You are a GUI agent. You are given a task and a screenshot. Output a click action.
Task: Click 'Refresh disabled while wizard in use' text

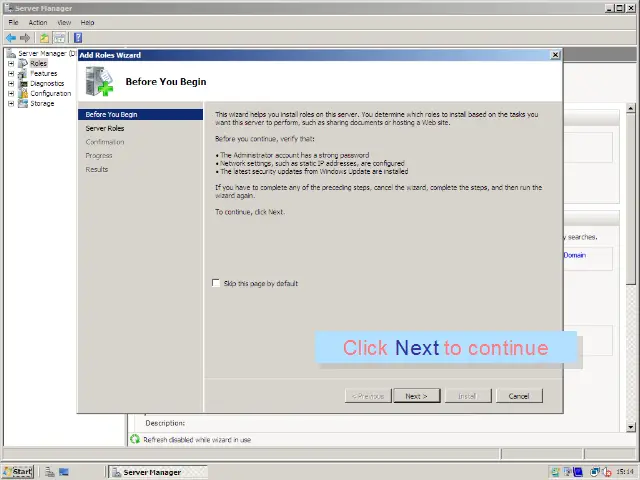point(197,440)
